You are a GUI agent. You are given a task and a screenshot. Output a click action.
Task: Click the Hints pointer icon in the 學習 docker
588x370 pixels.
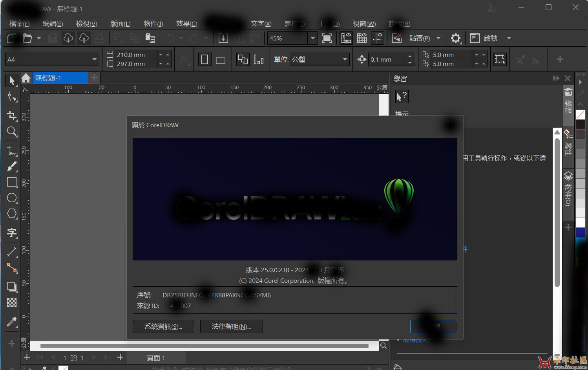point(402,97)
